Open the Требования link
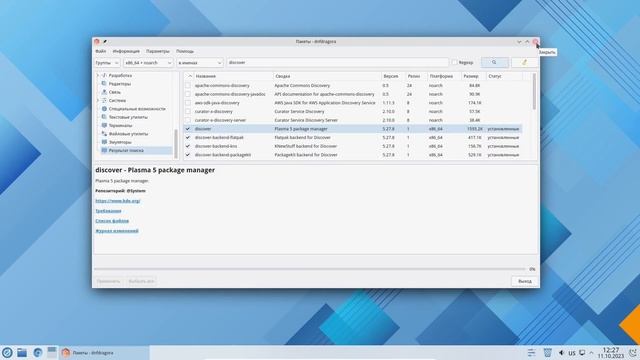This screenshot has height=360, width=640. [x=108, y=211]
